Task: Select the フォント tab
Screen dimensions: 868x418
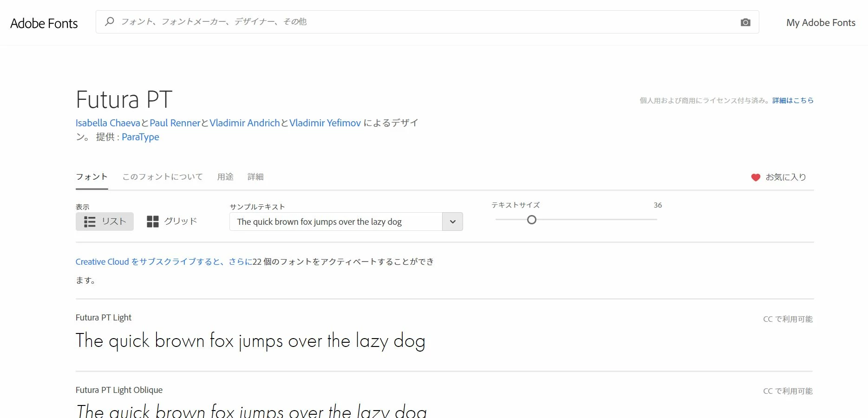Action: pos(92,177)
